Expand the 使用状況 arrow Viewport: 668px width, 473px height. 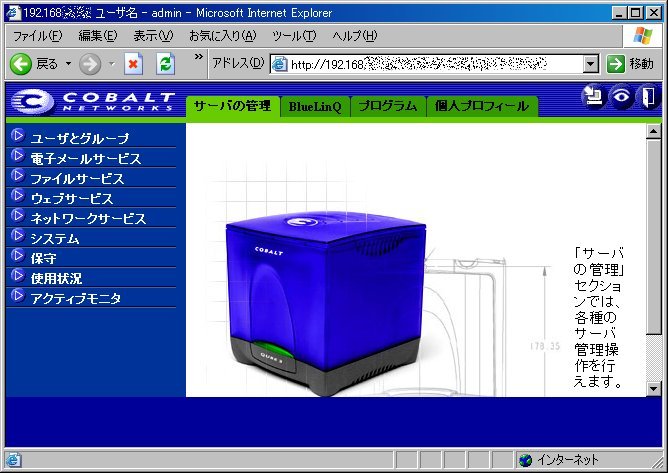coord(17,276)
